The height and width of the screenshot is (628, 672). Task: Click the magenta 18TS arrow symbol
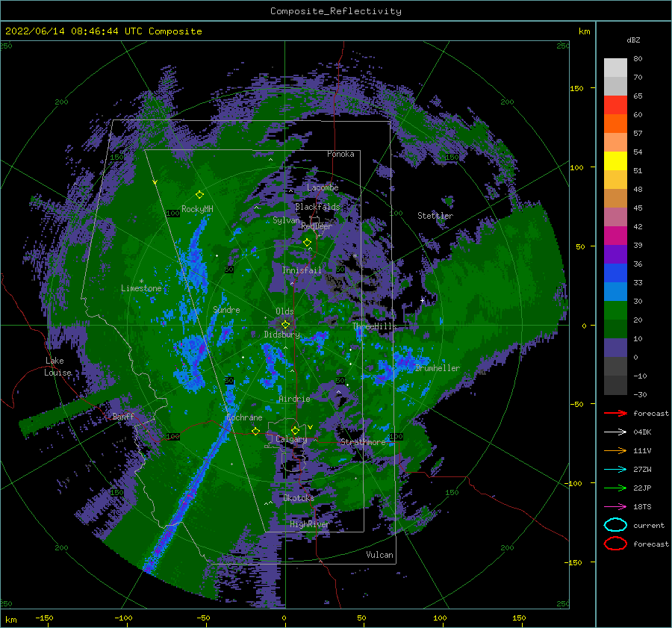click(x=615, y=507)
